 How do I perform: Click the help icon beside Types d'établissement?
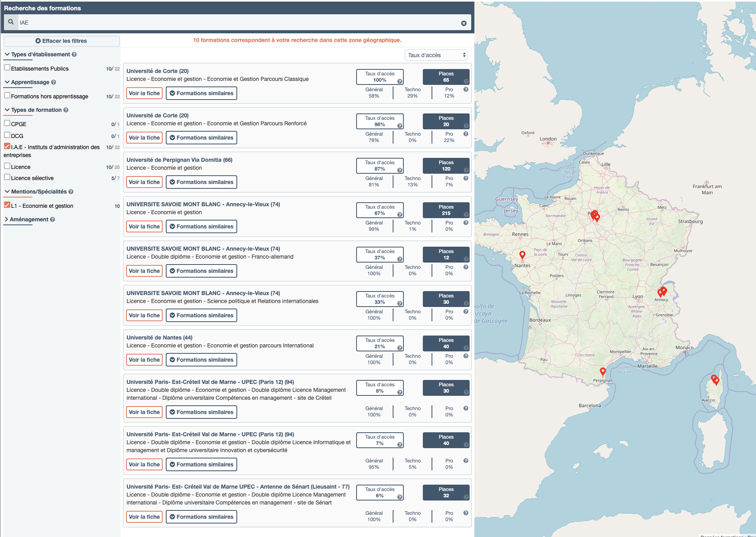74,55
